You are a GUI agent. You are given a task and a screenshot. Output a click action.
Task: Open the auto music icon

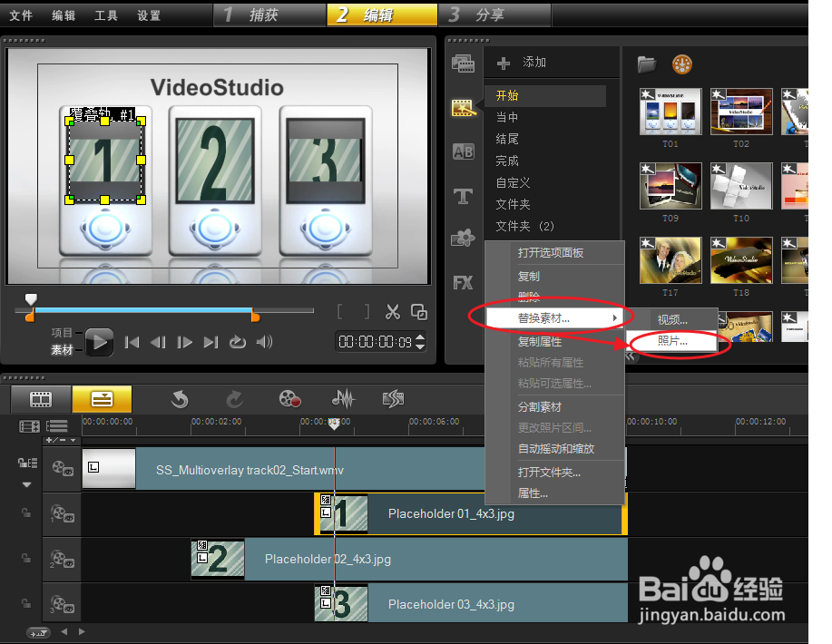[x=393, y=399]
